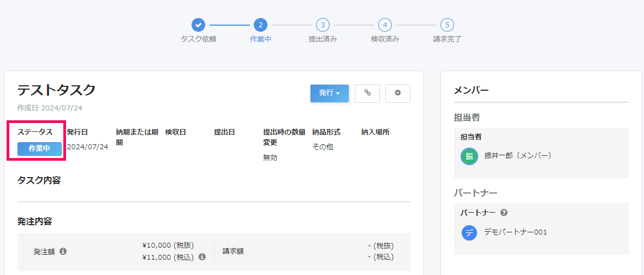Click the link chain icon button
This screenshot has height=275, width=644.
[367, 93]
